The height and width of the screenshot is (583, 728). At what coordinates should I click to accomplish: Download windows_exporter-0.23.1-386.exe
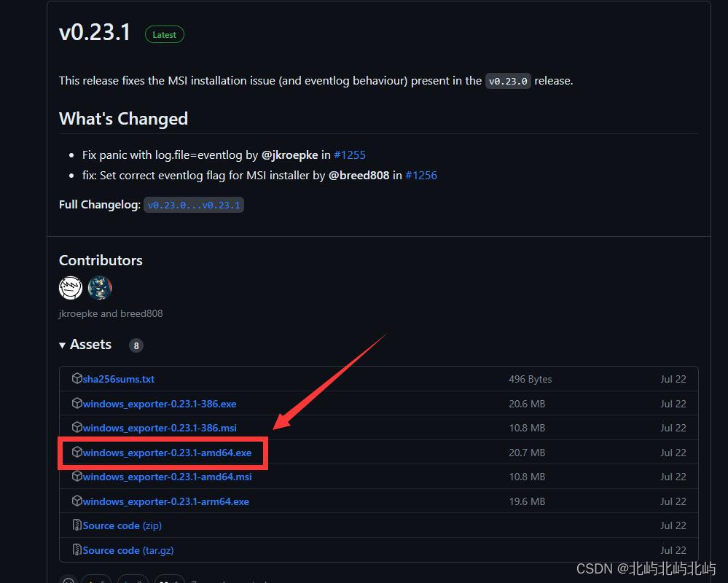tap(160, 404)
